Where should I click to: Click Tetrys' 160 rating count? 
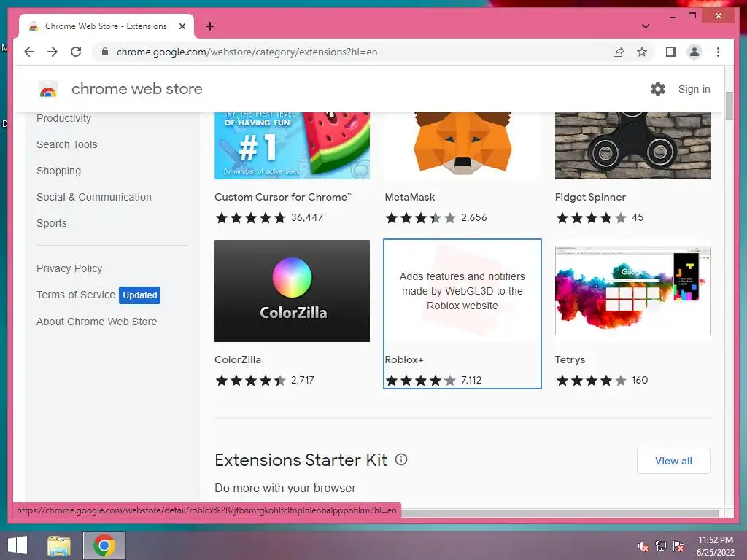coord(639,380)
